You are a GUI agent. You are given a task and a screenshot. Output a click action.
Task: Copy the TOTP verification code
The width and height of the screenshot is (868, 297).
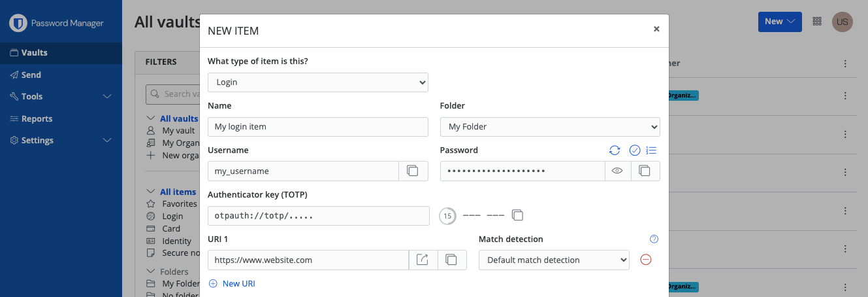click(x=517, y=215)
